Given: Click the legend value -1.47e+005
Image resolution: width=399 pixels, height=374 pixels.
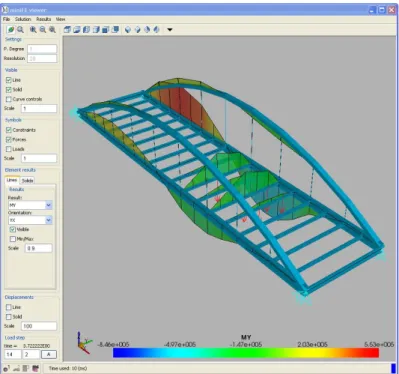Looking at the screenshot, I should tap(246, 344).
